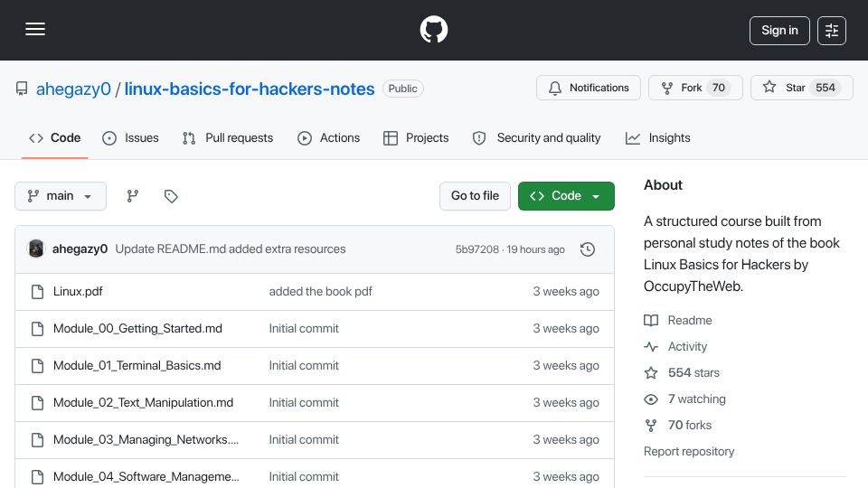Open the linux-basics-for-hackers-notes repository link
868x488 pixels.
pyautogui.click(x=250, y=89)
